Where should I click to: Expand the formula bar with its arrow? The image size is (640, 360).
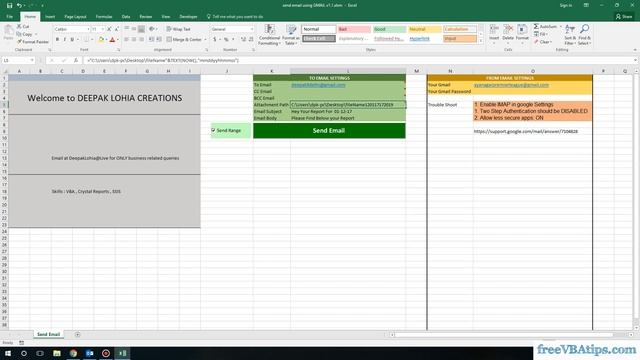(635, 60)
